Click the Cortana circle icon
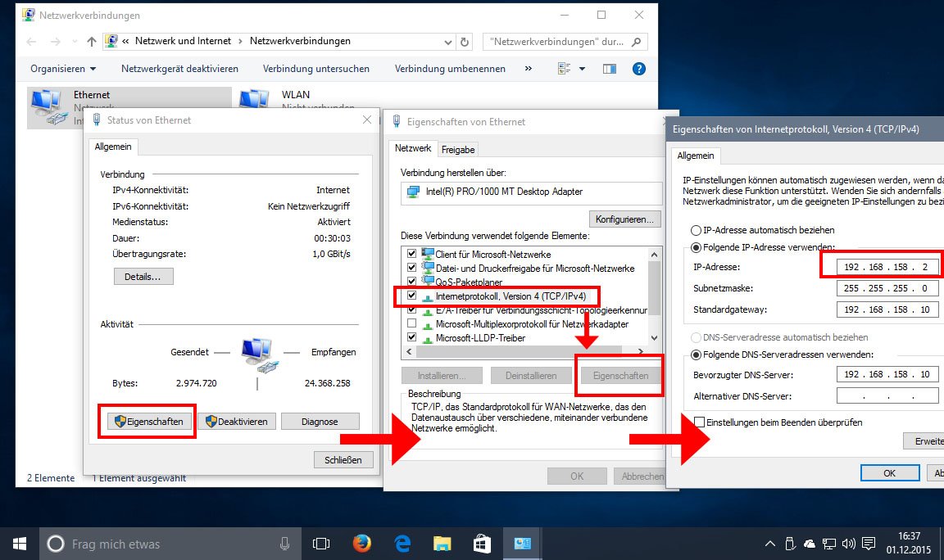The width and height of the screenshot is (944, 560). point(56,544)
